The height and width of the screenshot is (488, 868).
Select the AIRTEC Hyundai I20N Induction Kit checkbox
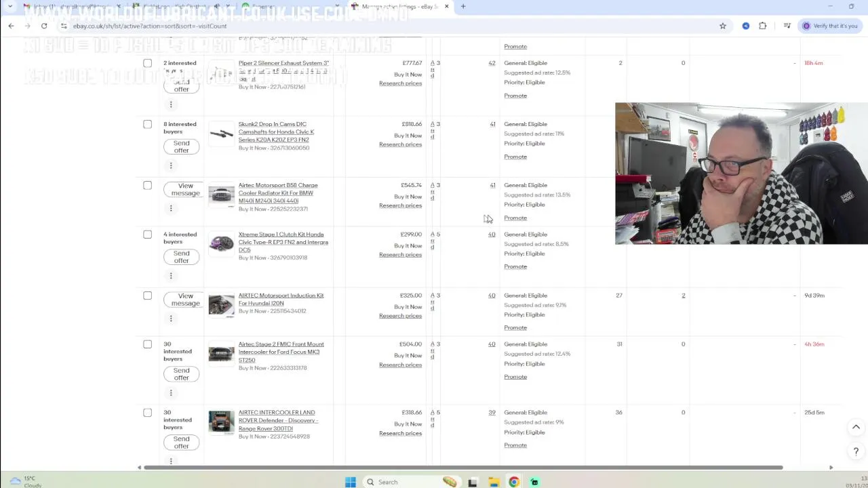click(147, 296)
